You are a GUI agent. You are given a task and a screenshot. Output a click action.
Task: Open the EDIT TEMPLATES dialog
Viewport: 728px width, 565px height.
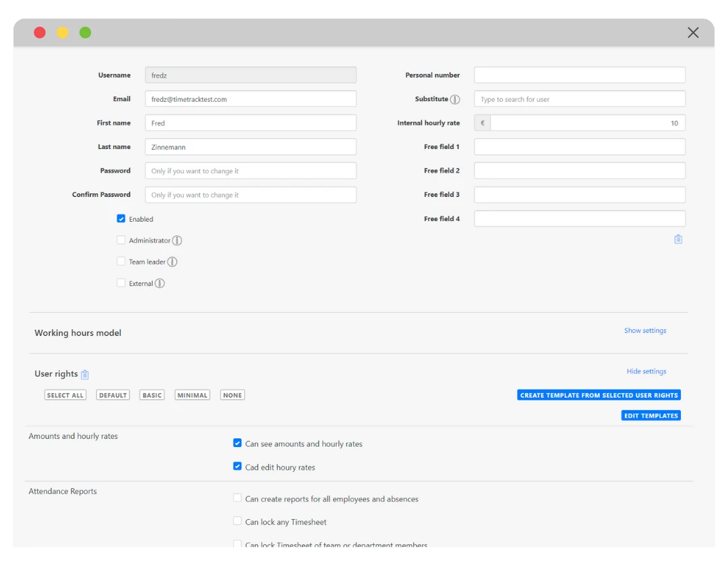pyautogui.click(x=650, y=415)
